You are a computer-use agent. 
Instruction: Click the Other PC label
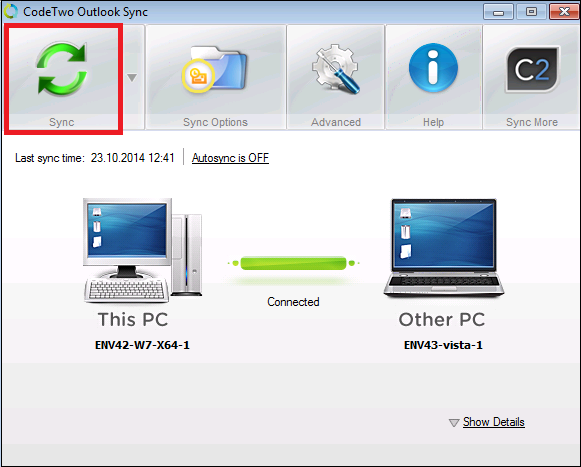pos(442,319)
